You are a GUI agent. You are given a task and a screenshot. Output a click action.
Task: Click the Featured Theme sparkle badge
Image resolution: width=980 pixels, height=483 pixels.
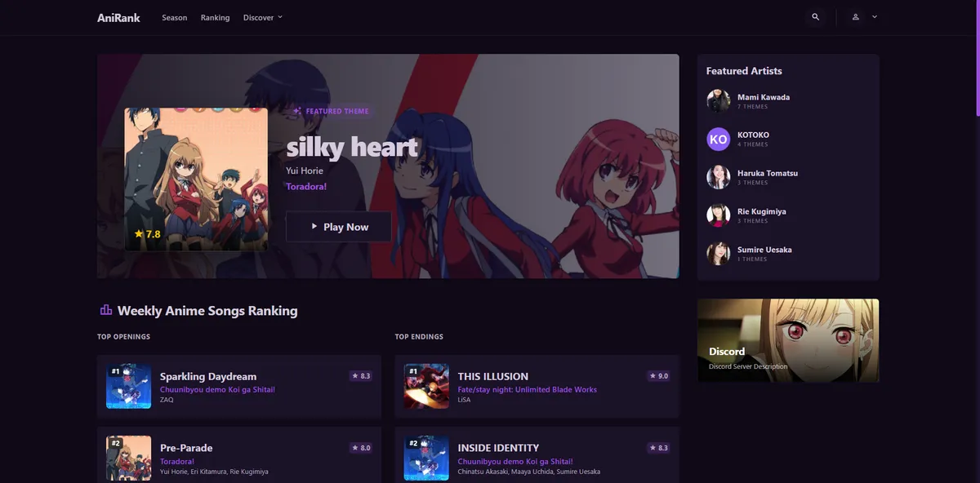point(332,111)
